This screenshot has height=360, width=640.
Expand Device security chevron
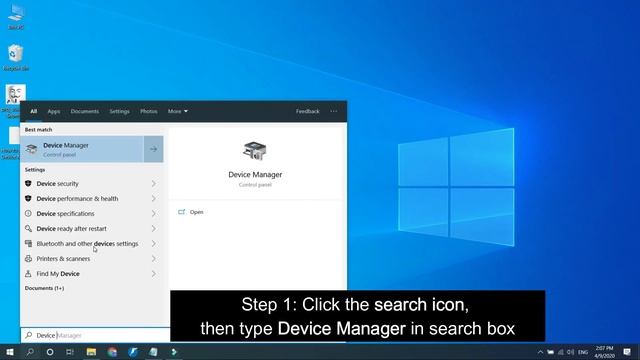tap(154, 184)
